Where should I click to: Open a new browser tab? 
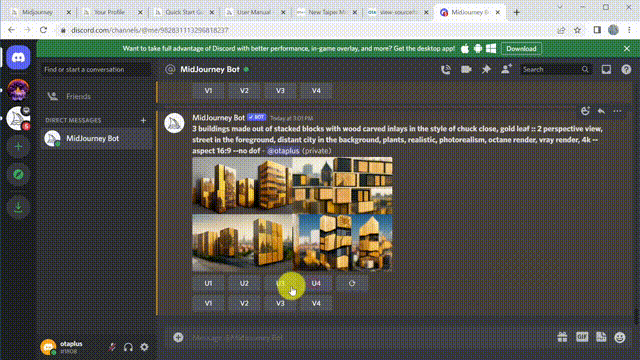[x=516, y=12]
